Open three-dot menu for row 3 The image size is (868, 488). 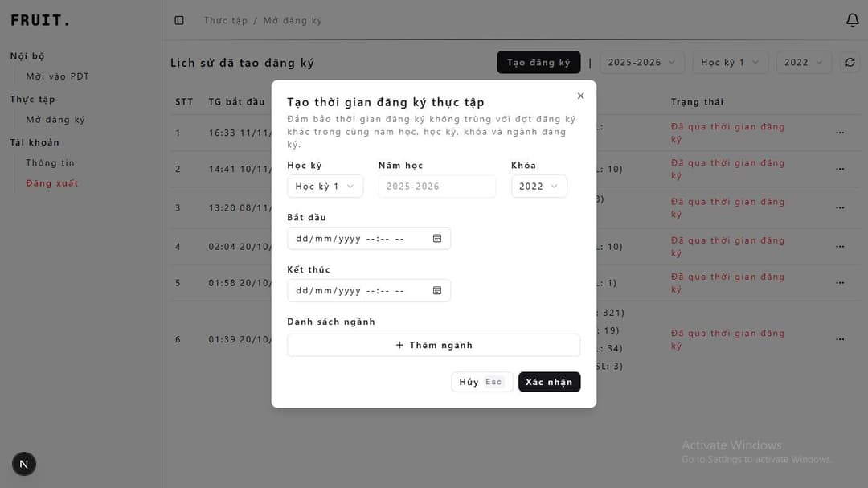coord(840,208)
